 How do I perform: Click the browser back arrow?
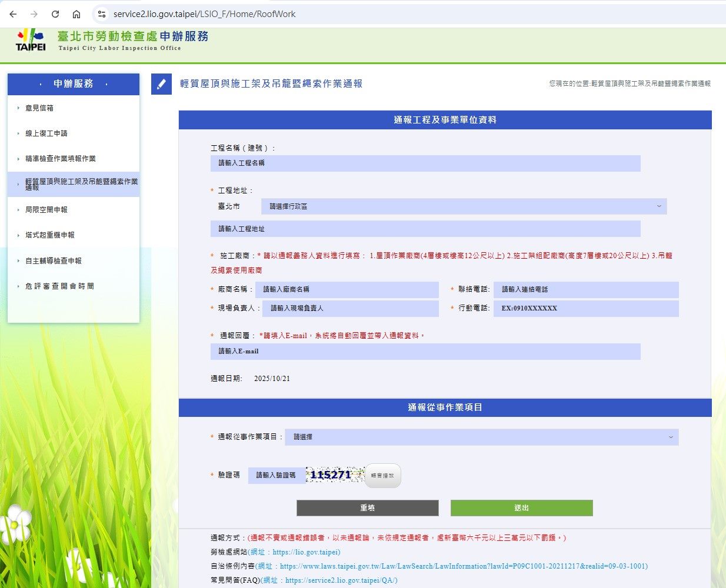click(x=13, y=14)
